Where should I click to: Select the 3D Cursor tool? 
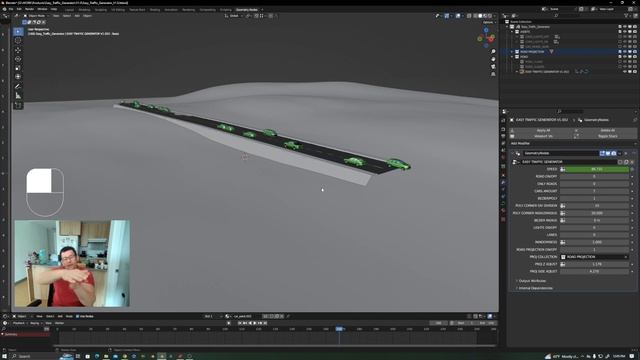click(18, 40)
